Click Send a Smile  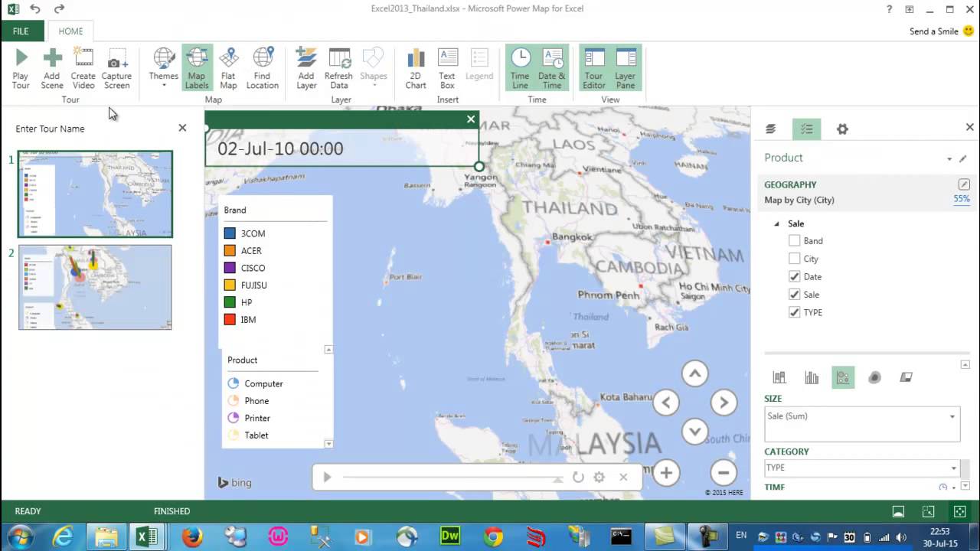[x=942, y=31]
